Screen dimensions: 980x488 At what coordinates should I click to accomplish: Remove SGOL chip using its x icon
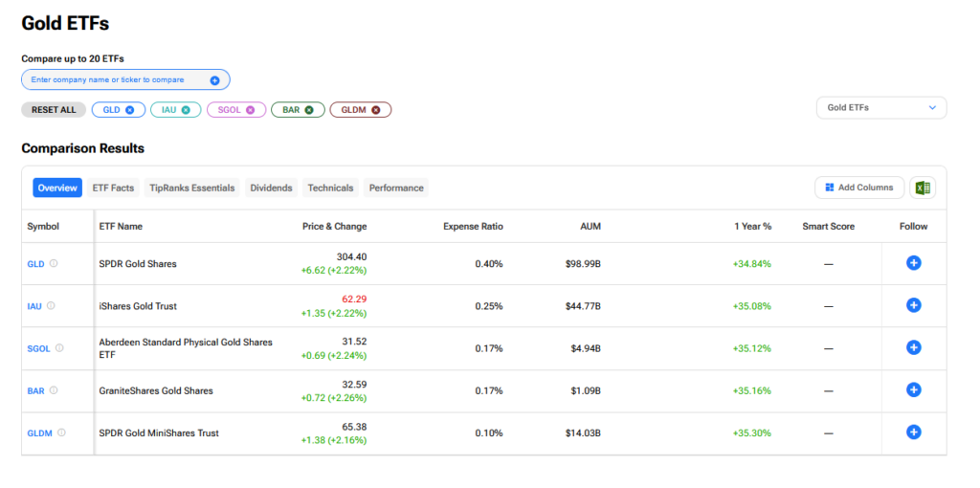[x=250, y=110]
